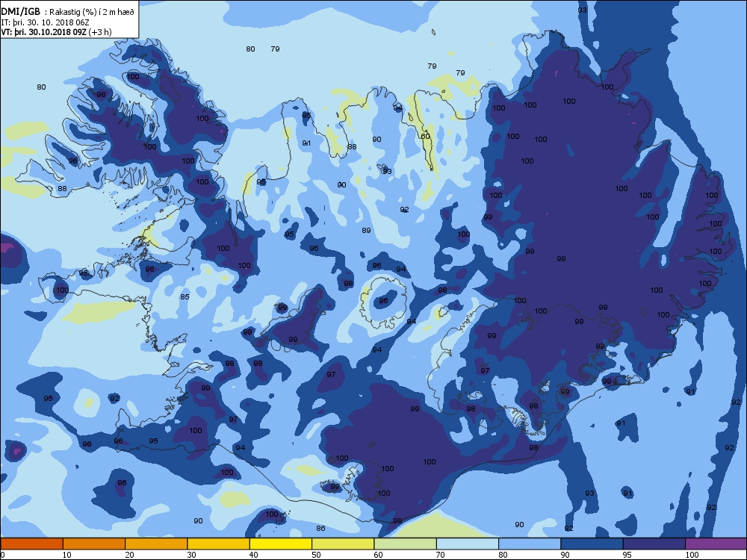Image resolution: width=747 pixels, height=560 pixels.
Task: Click the pale yellow 50–60 legend swatch
Action: pos(343,544)
